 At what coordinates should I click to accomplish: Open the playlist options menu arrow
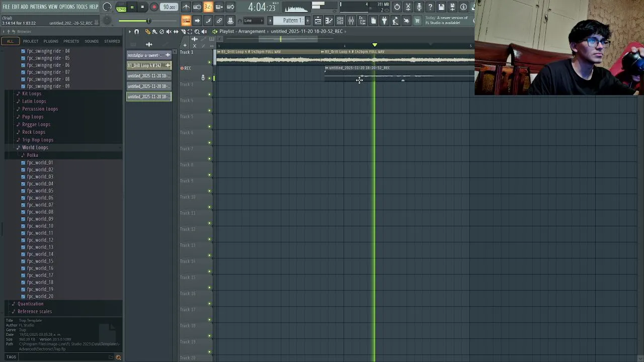[129, 31]
